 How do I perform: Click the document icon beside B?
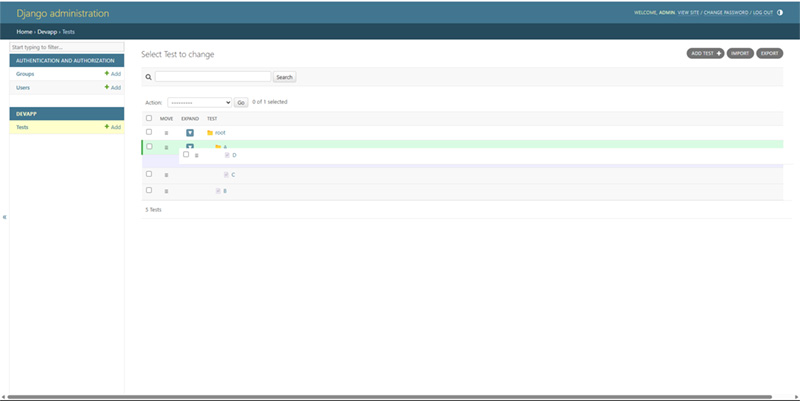click(218, 191)
